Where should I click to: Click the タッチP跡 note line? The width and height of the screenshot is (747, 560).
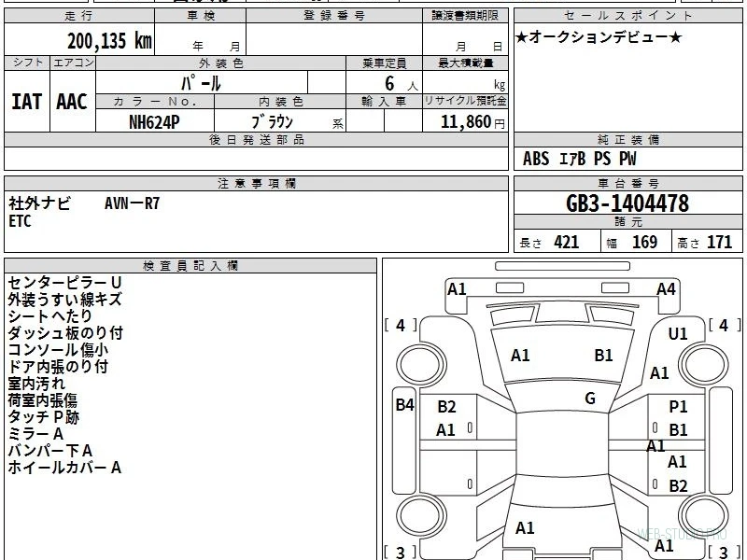(43, 417)
